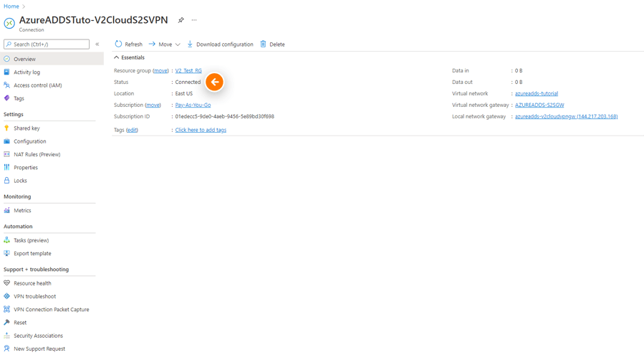Click the Refresh circular arrow icon
The width and height of the screenshot is (644, 355).
(x=118, y=44)
